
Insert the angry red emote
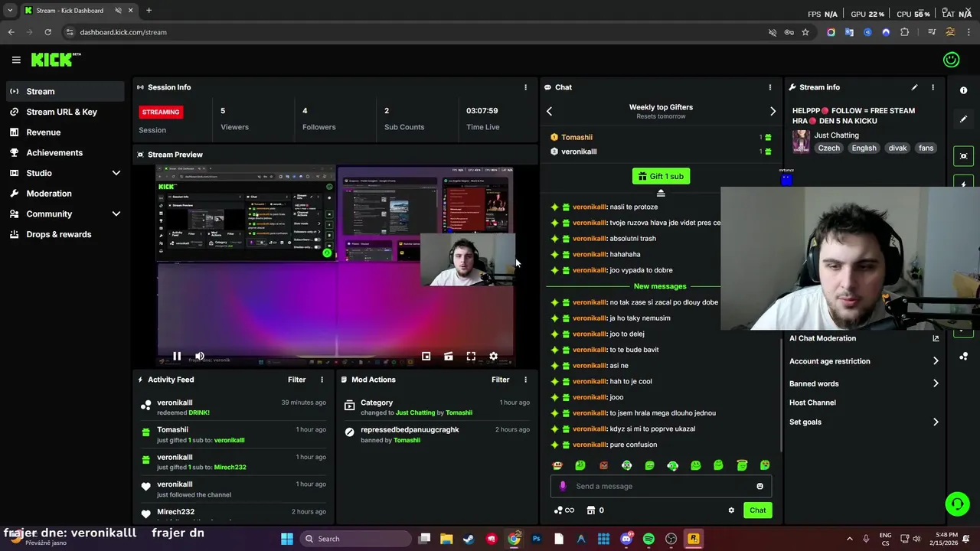(603, 465)
